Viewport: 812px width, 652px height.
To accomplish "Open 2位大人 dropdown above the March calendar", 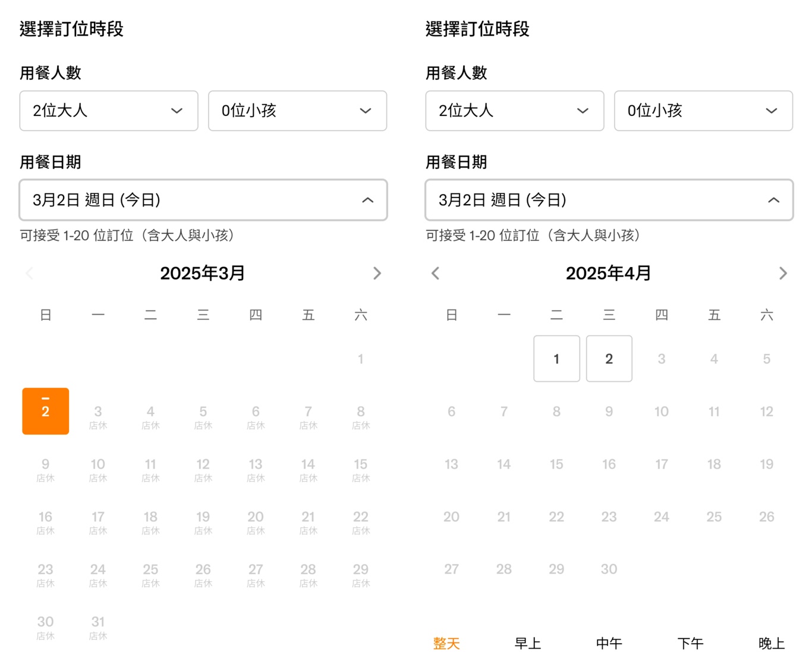I will point(109,111).
